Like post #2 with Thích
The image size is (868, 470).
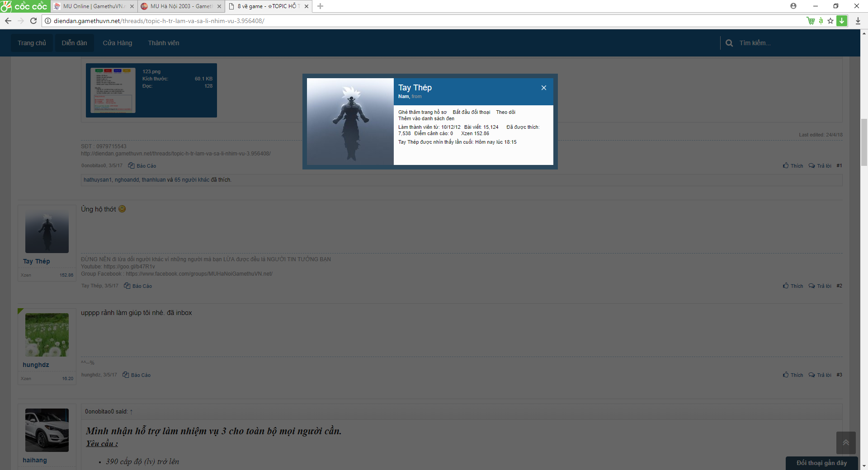[x=793, y=286]
